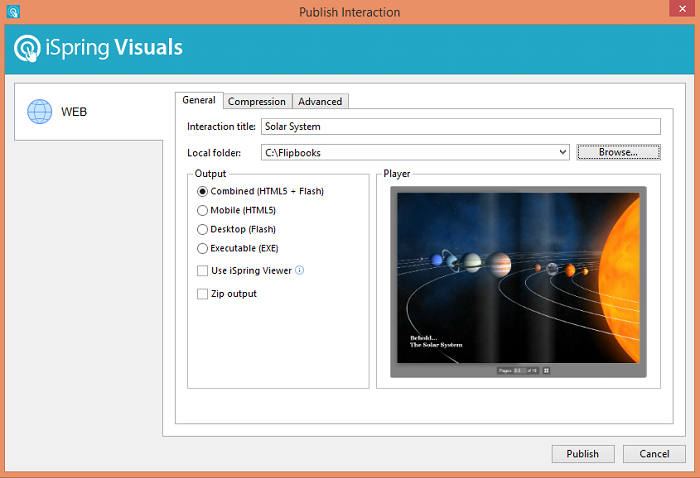Click the iSpring Visuals logo icon
The width and height of the screenshot is (700, 478).
click(x=27, y=48)
